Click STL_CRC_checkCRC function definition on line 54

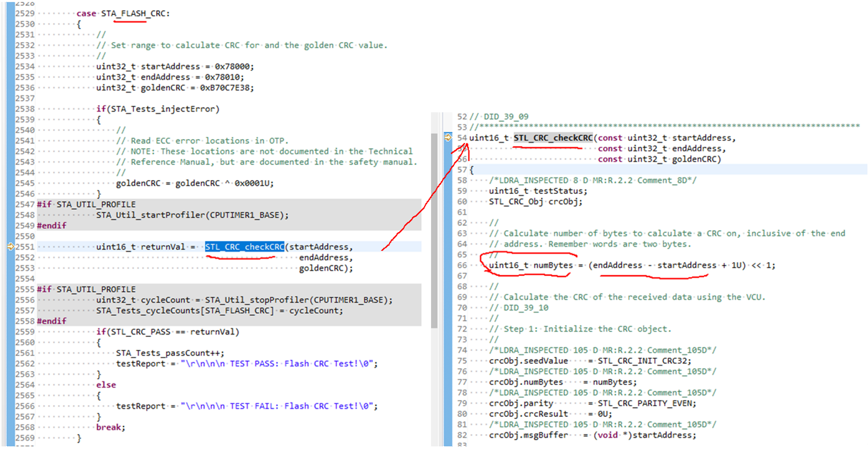553,138
